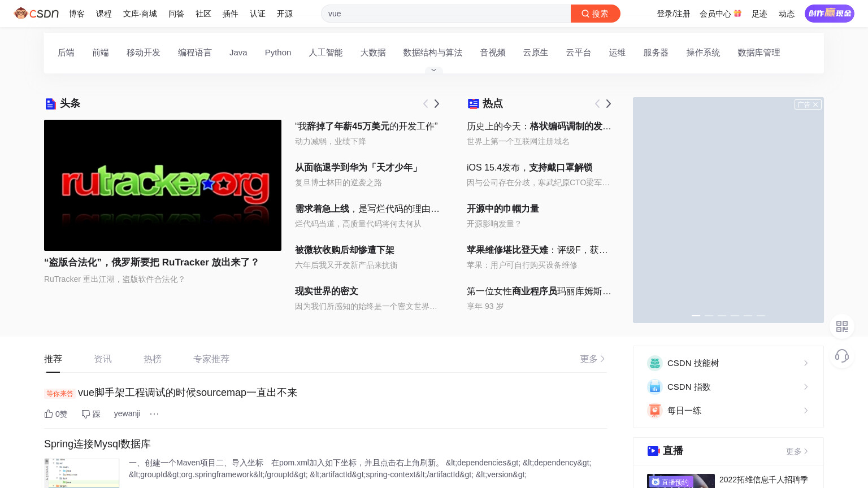Switch to the 热榜 tab
This screenshot has width=868, height=488.
click(x=153, y=359)
